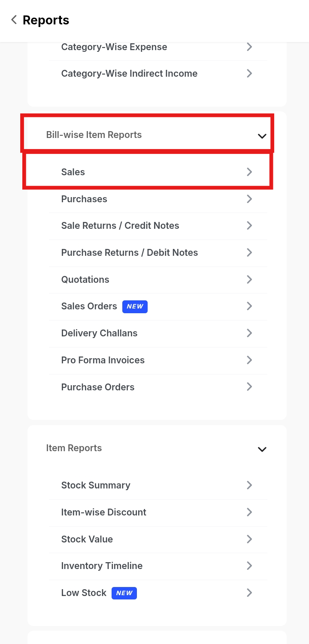
Task: Collapse the Item Reports section chevron
Action: point(262,449)
